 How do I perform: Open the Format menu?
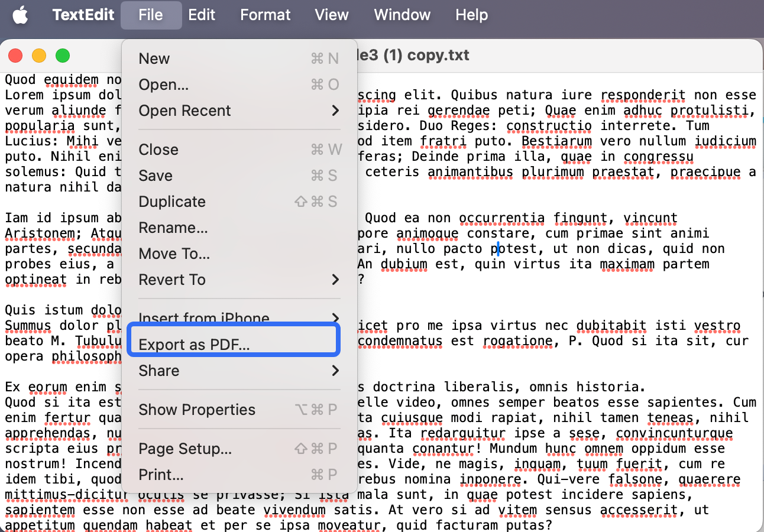click(x=266, y=15)
